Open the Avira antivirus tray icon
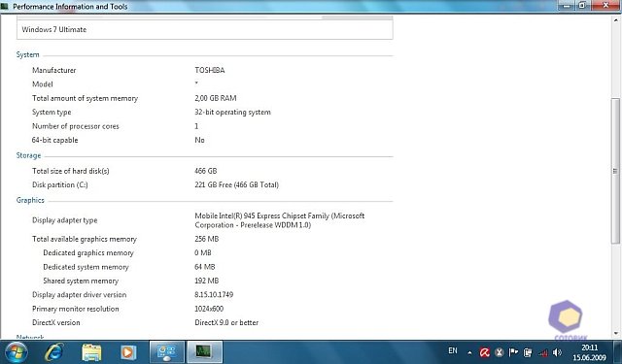 pos(484,352)
